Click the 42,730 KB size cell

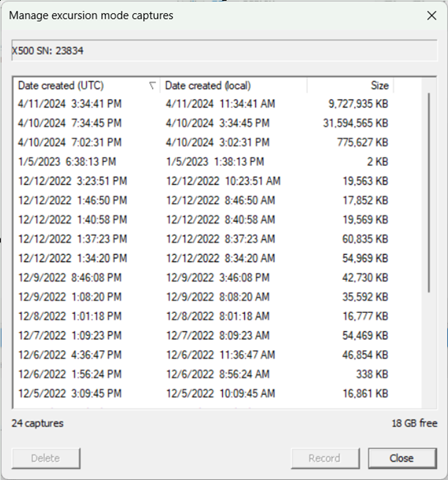coord(365,278)
